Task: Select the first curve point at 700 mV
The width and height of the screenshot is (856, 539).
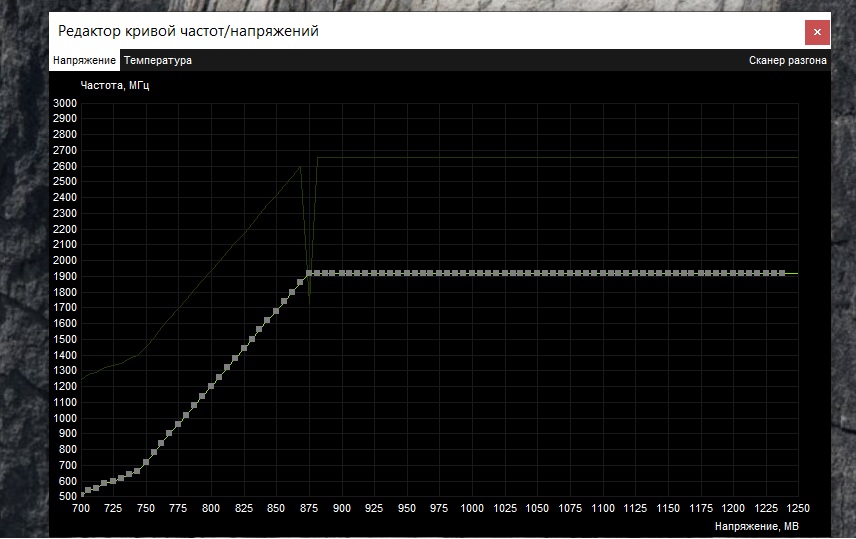Action: [82, 495]
